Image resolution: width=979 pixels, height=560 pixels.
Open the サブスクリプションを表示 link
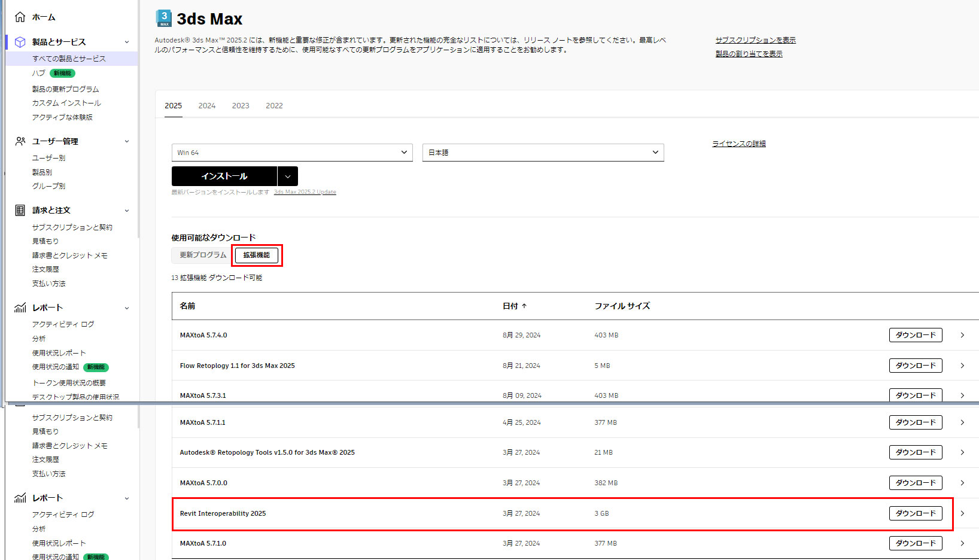[755, 40]
